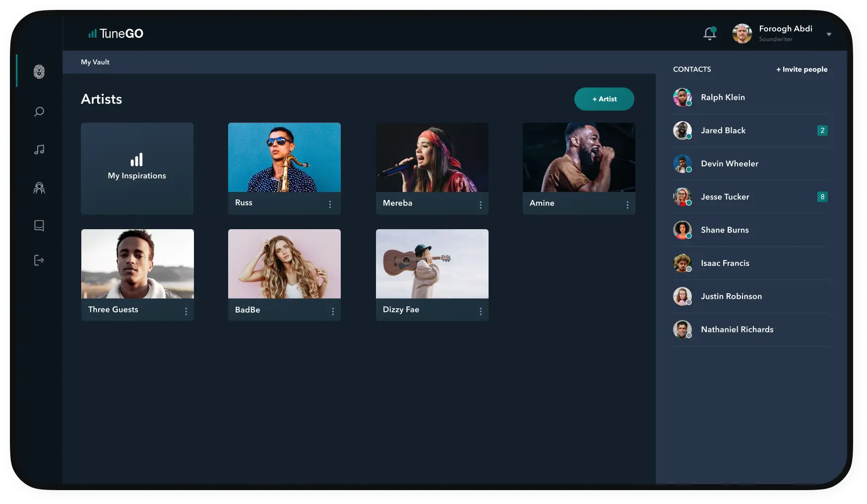Open the Music section in the sidebar
Viewport: 867px width, 504px height.
coord(39,149)
